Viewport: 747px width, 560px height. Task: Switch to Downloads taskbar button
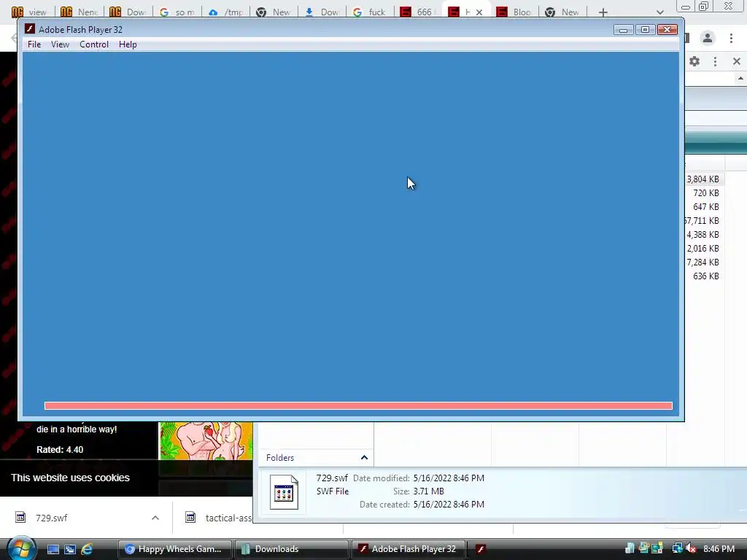(x=291, y=549)
